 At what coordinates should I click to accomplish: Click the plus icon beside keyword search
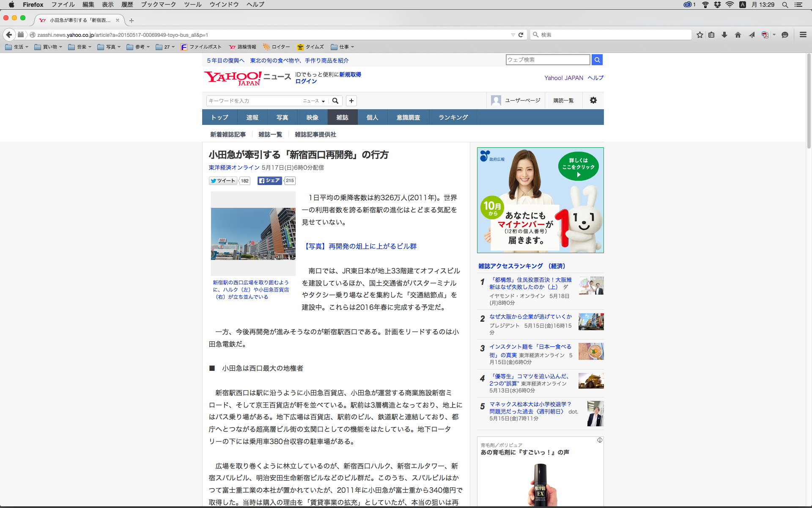click(x=351, y=101)
